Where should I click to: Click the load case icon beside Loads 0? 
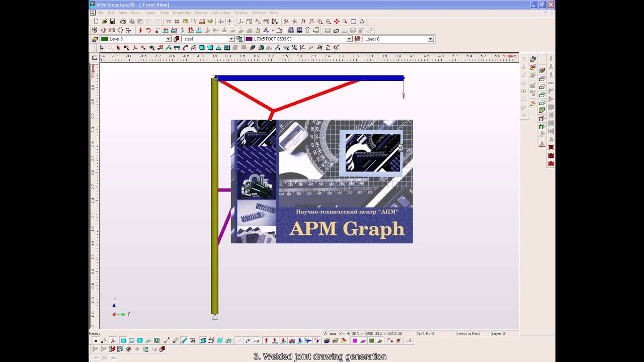pyautogui.click(x=358, y=39)
